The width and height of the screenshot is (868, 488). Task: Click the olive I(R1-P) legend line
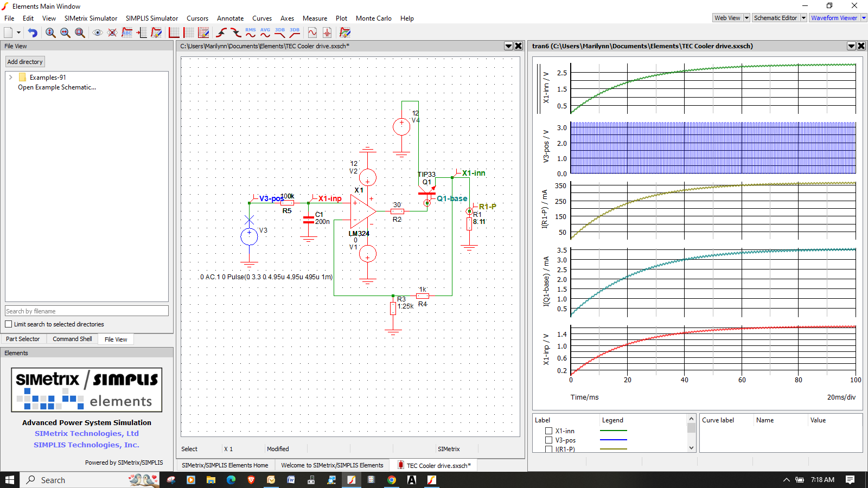tap(613, 449)
